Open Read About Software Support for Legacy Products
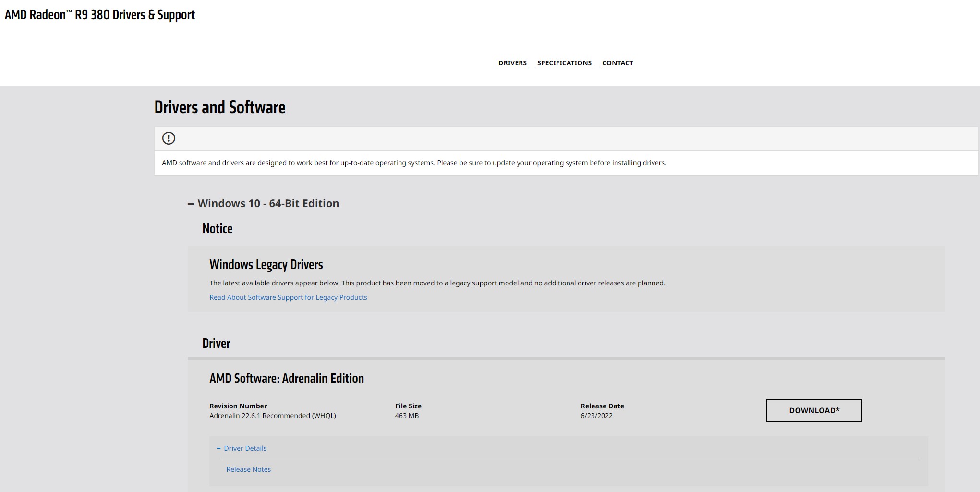 288,297
